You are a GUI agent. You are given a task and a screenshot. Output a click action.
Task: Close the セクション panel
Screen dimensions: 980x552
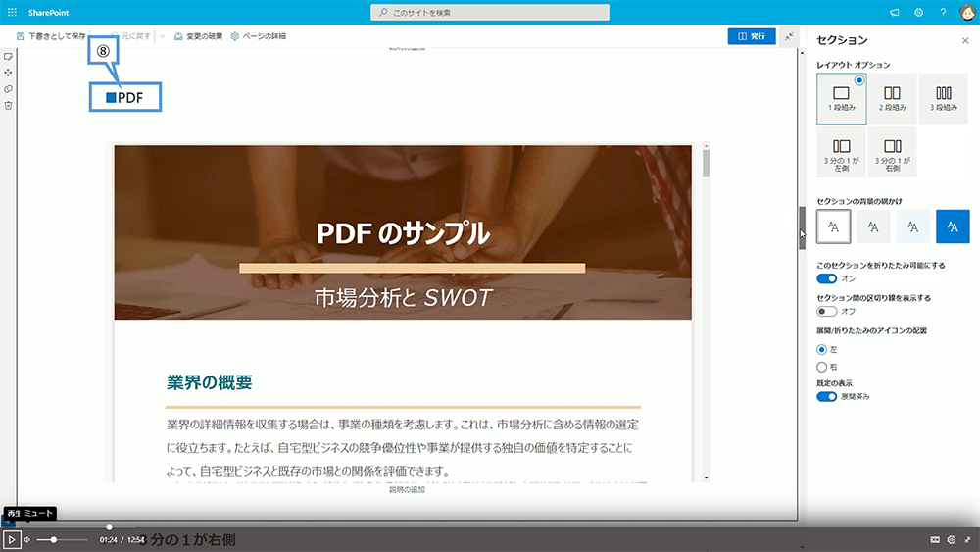tap(965, 40)
